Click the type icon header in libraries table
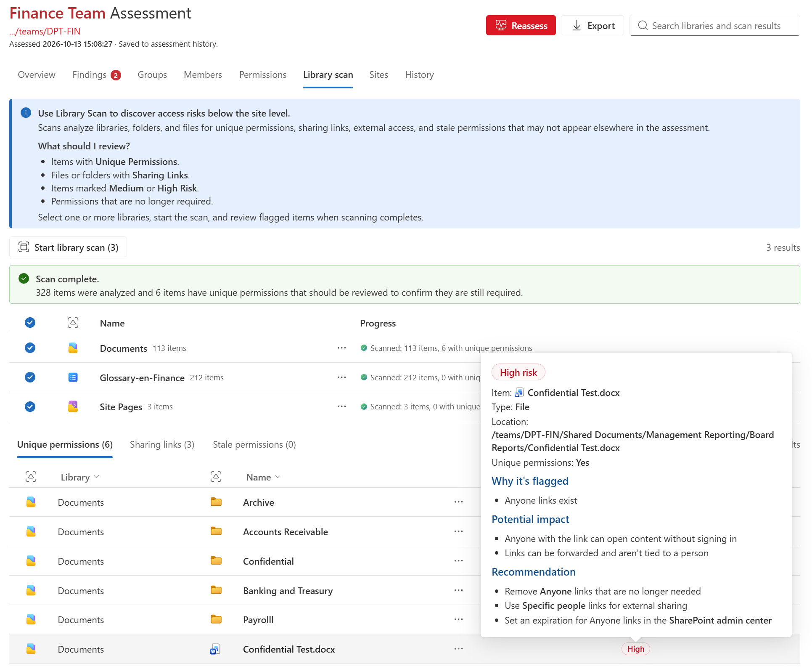The image size is (812, 669). (x=73, y=323)
